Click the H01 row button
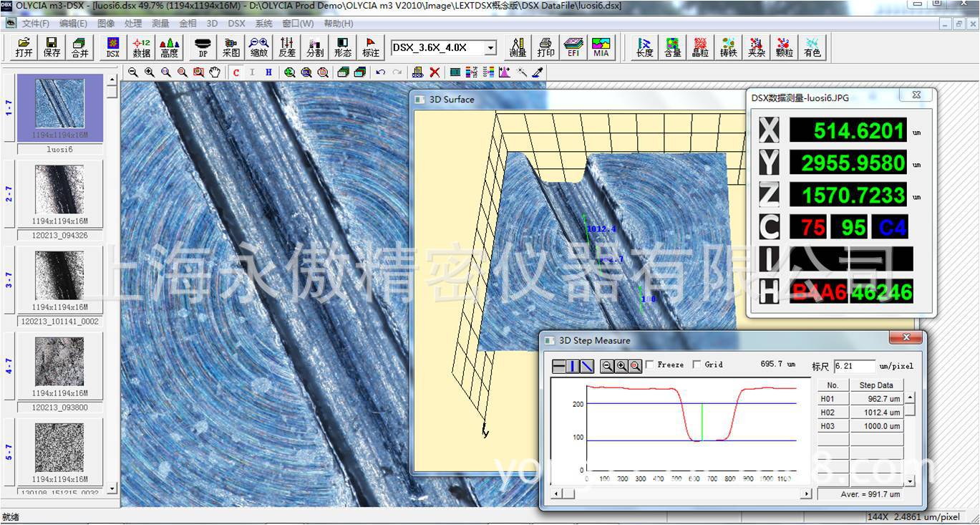The image size is (980, 525). coord(833,399)
